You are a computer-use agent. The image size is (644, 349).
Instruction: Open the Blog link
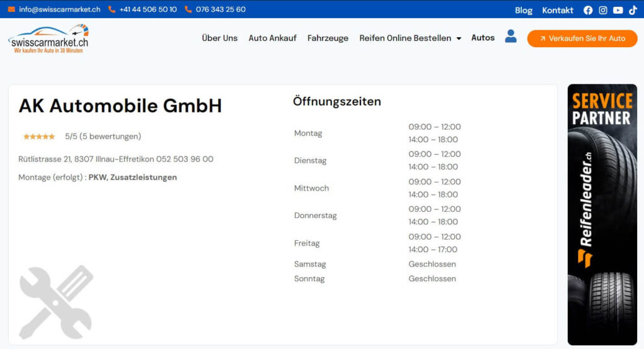[x=523, y=10]
